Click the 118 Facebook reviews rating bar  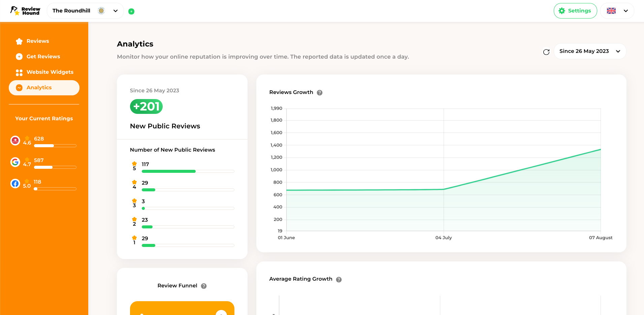pyautogui.click(x=55, y=189)
